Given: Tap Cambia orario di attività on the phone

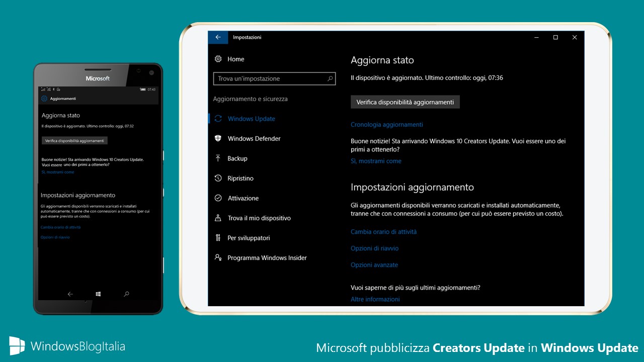Looking at the screenshot, I should click(60, 227).
